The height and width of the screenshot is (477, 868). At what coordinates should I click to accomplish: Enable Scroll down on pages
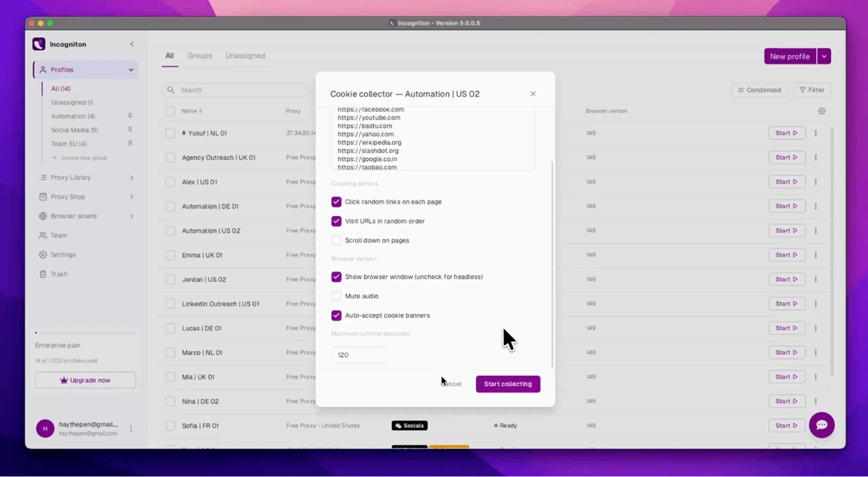coord(336,240)
